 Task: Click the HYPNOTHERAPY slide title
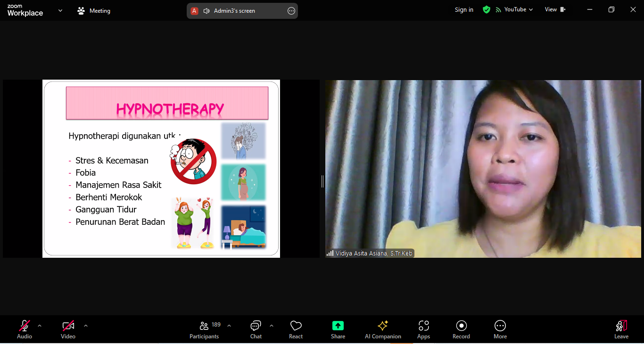[170, 109]
